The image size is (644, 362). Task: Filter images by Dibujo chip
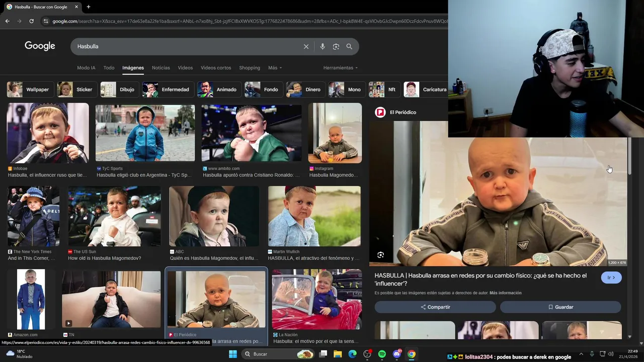[x=119, y=89]
